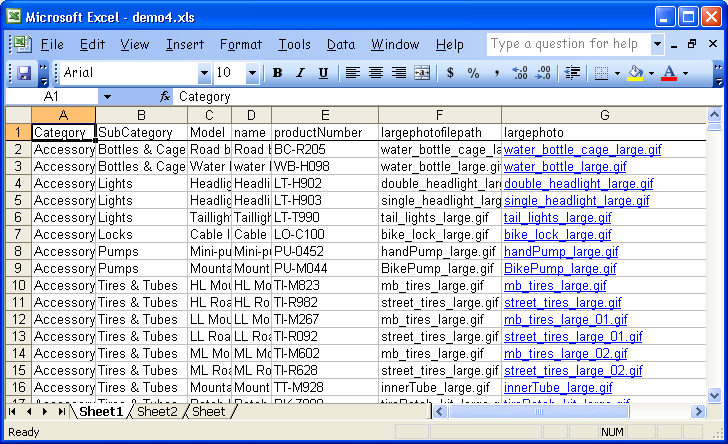Image resolution: width=728 pixels, height=444 pixels.
Task: Align text left in the cell
Action: [x=353, y=73]
